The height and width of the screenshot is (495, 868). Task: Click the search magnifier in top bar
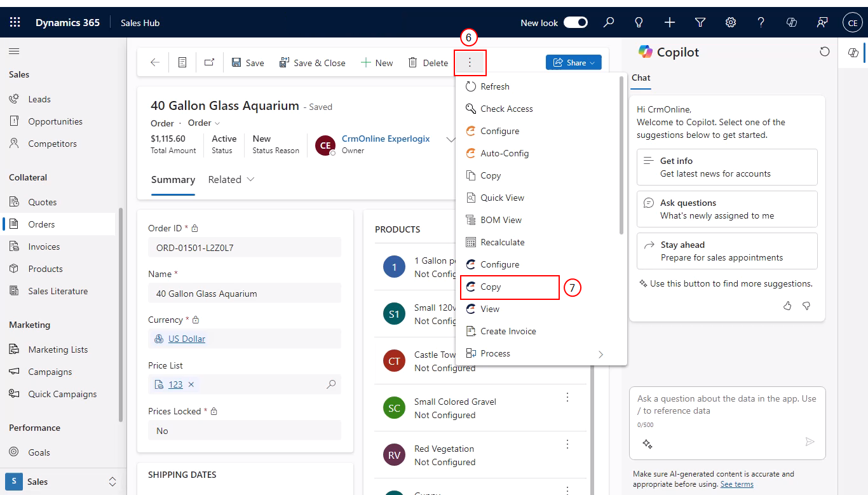tap(609, 22)
